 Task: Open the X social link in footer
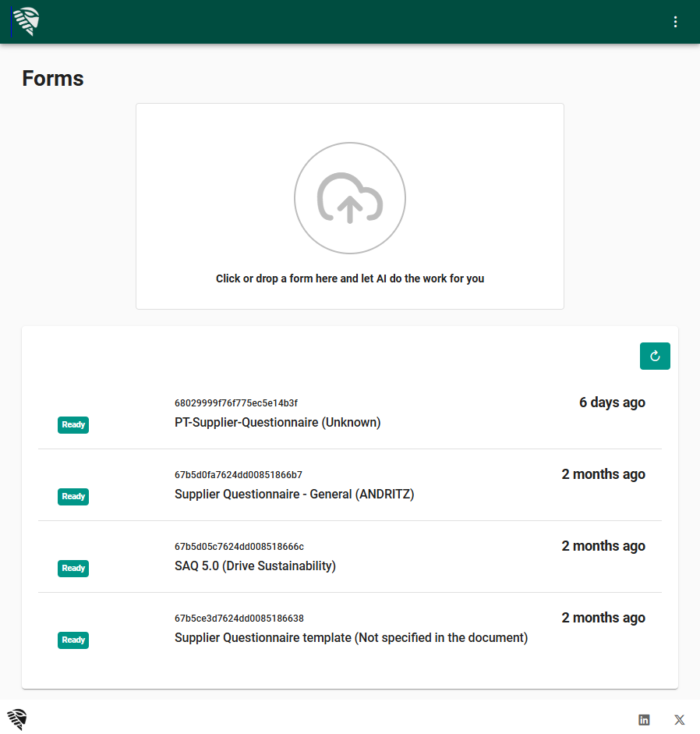click(x=679, y=720)
